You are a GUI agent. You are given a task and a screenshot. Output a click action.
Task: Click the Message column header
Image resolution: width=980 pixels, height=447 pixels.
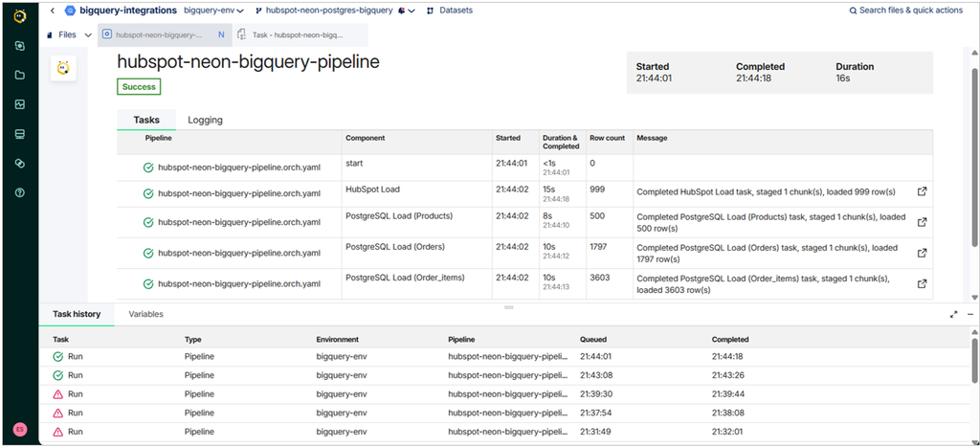(651, 138)
